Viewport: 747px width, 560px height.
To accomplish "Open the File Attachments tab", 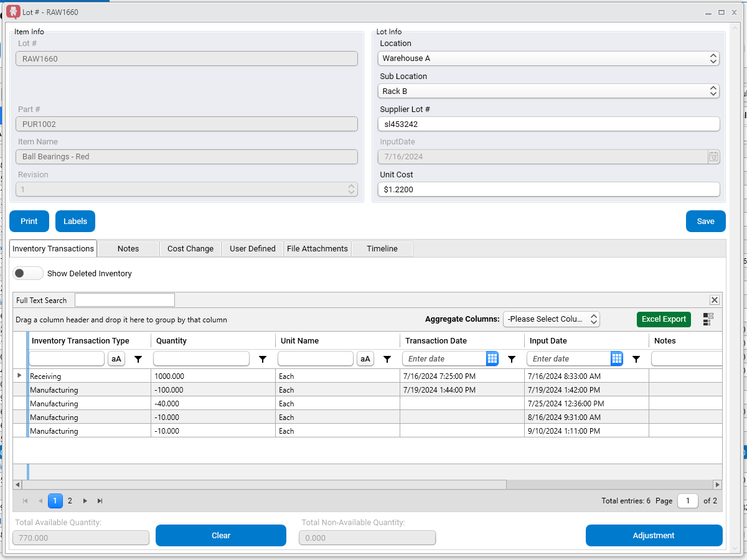I will point(317,248).
